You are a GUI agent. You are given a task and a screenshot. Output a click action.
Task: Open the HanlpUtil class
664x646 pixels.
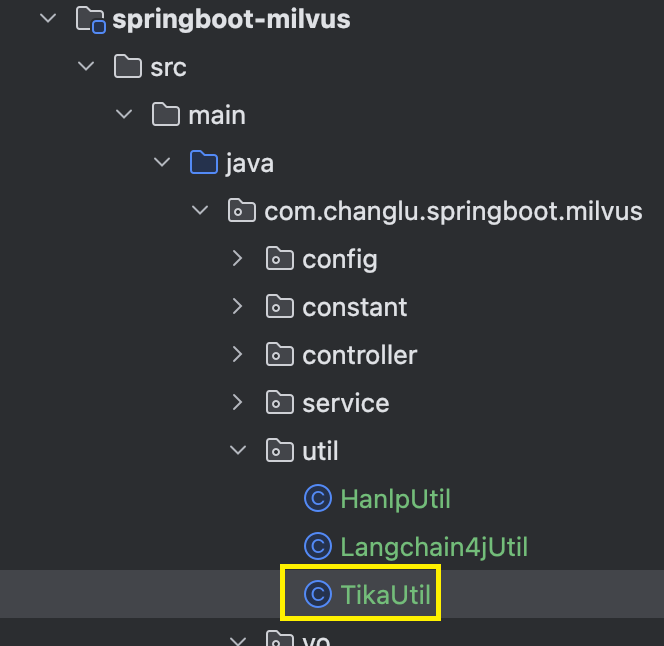pos(395,499)
